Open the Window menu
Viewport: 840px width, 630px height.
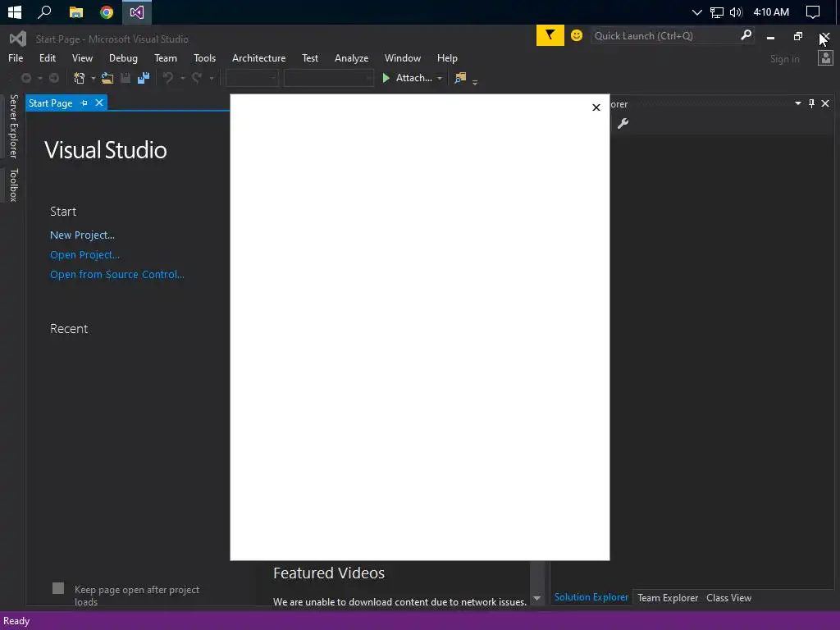point(402,58)
